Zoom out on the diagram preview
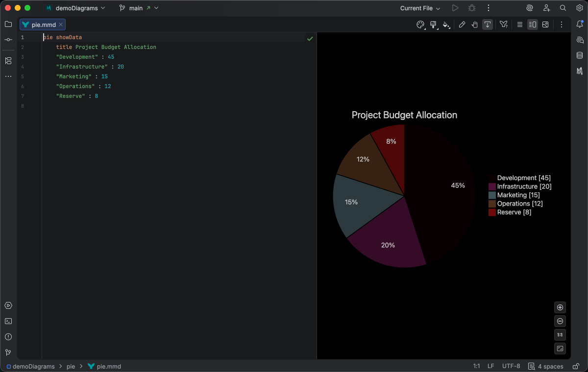 pos(560,321)
